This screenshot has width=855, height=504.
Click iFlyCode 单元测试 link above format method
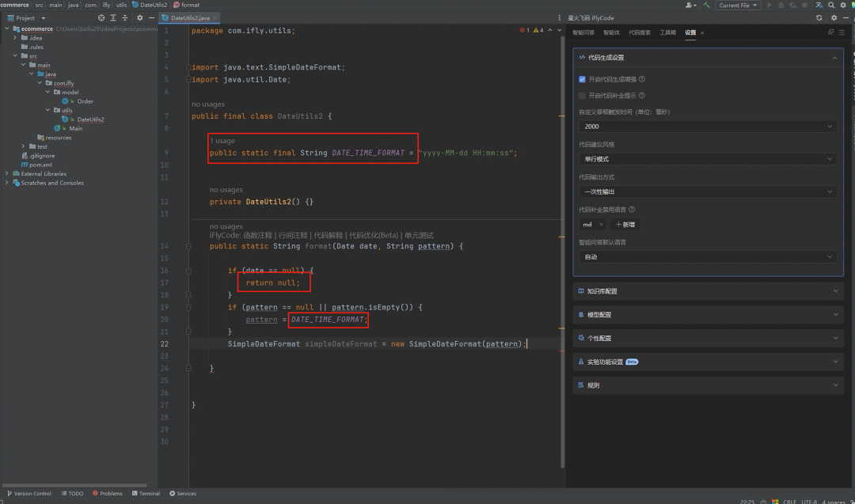coord(419,235)
